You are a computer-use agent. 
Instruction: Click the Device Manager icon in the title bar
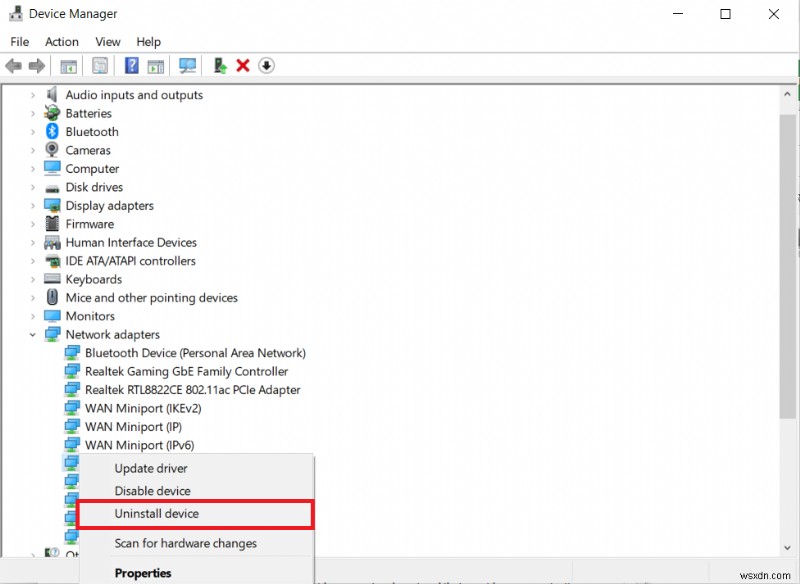pyautogui.click(x=14, y=13)
